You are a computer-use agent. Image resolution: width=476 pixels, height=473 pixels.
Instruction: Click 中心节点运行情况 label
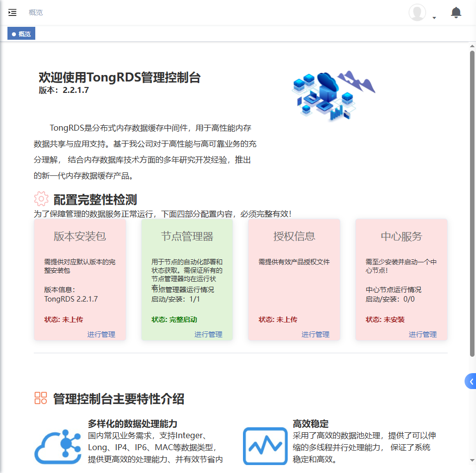[394, 290]
